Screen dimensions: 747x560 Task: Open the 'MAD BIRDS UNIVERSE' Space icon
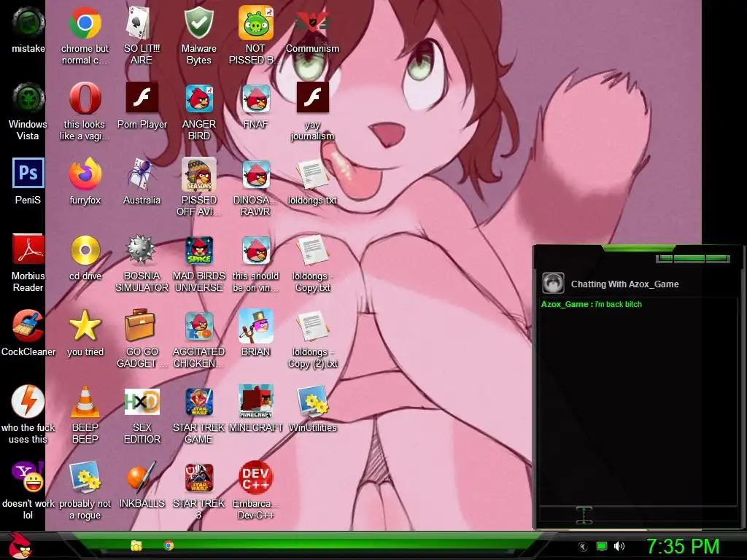[x=198, y=249]
